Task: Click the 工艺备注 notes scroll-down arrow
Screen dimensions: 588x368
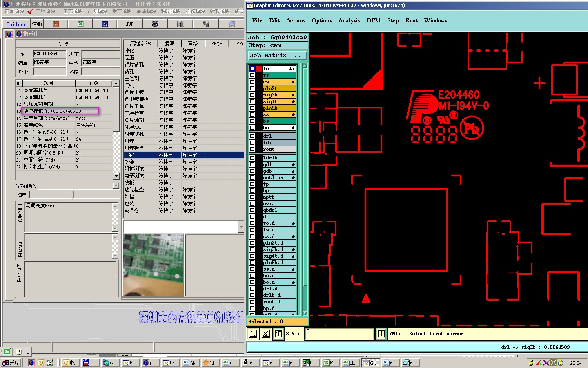Action: tap(115, 229)
